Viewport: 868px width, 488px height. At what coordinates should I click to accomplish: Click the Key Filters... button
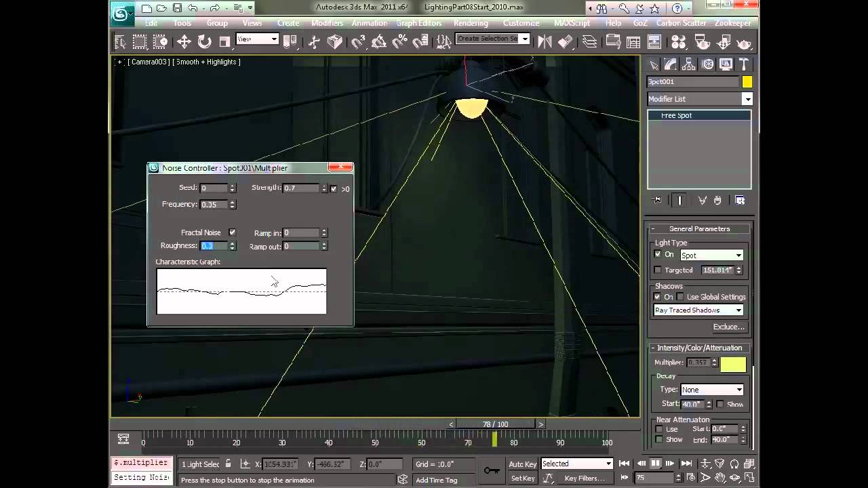click(585, 478)
